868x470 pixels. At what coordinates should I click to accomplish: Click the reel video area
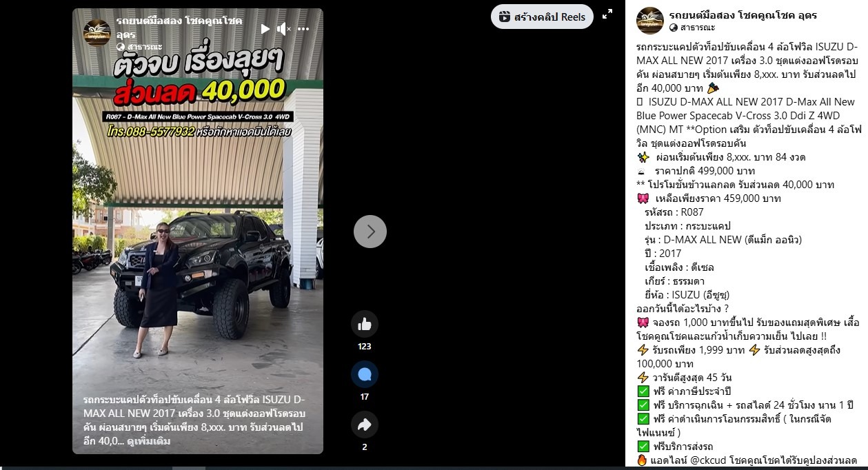pyautogui.click(x=198, y=232)
